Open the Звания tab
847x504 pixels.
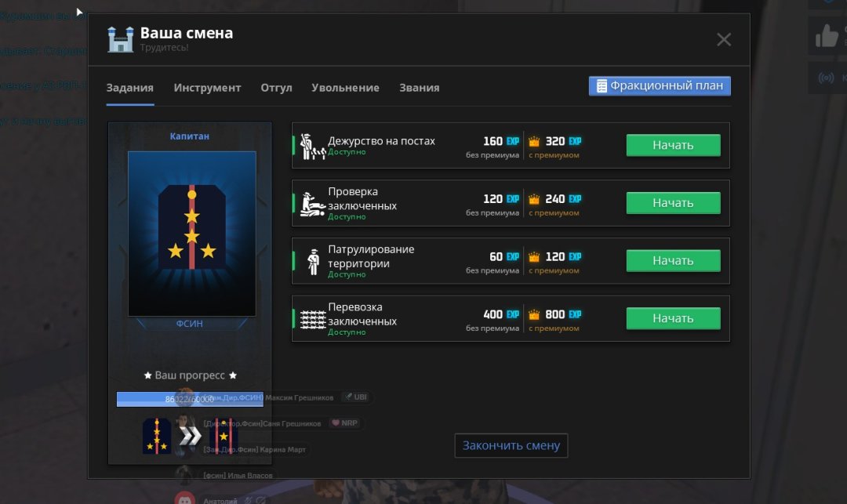419,88
